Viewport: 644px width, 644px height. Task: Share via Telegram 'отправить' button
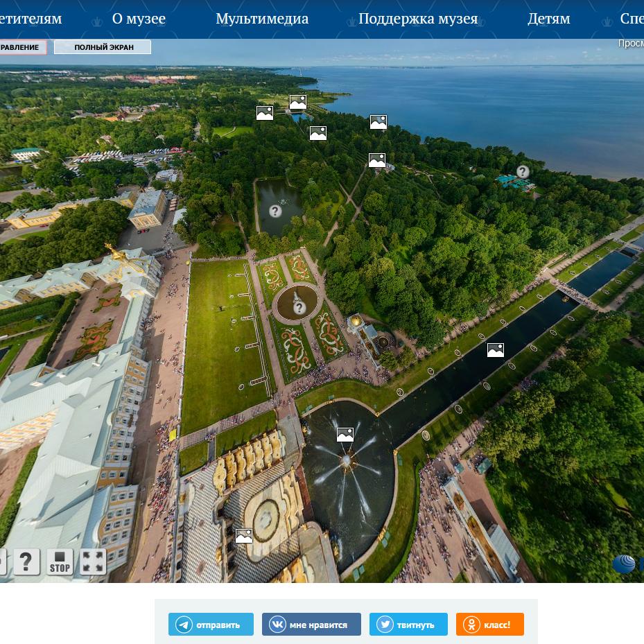click(x=211, y=625)
